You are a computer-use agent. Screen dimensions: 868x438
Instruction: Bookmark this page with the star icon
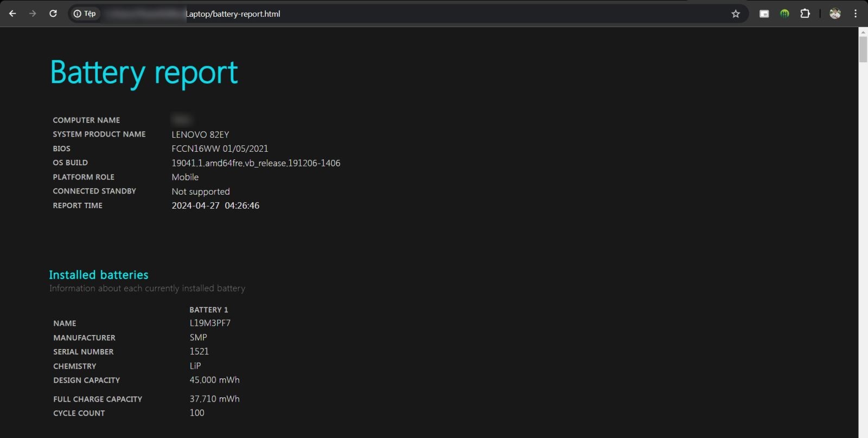point(736,14)
